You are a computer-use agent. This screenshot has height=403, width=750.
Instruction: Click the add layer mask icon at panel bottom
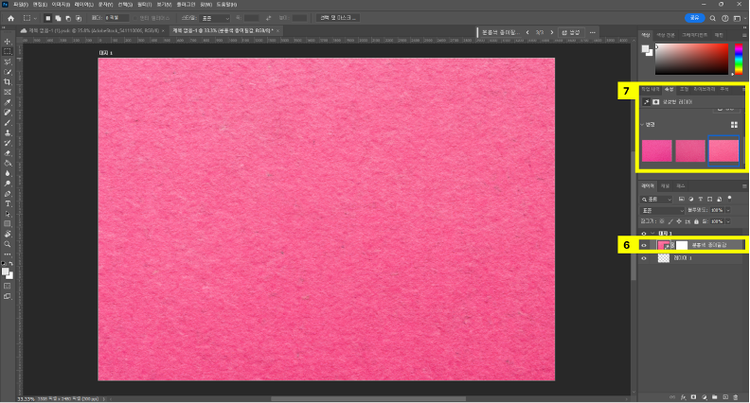click(694, 397)
